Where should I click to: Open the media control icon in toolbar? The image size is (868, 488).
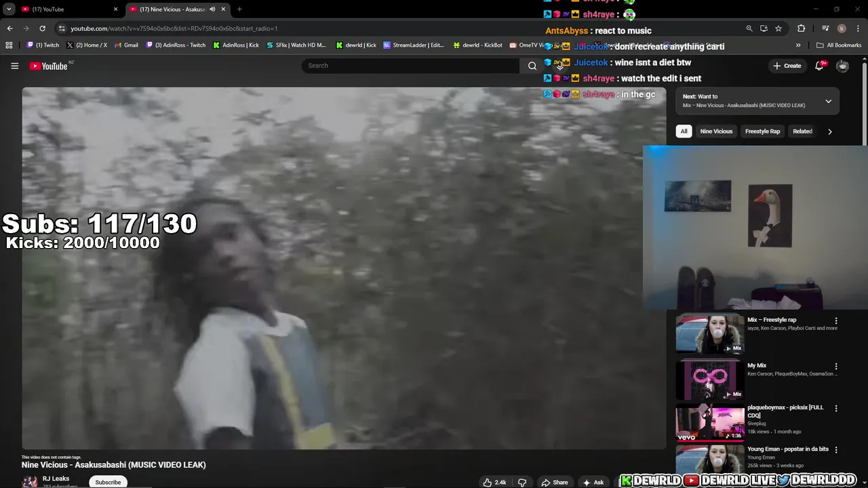tap(825, 28)
